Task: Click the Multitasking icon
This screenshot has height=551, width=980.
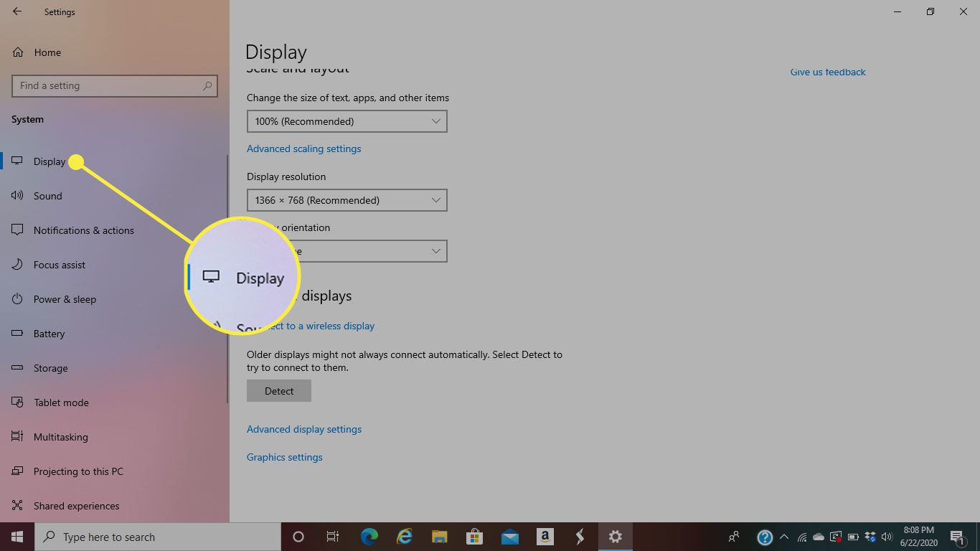Action: pyautogui.click(x=17, y=437)
